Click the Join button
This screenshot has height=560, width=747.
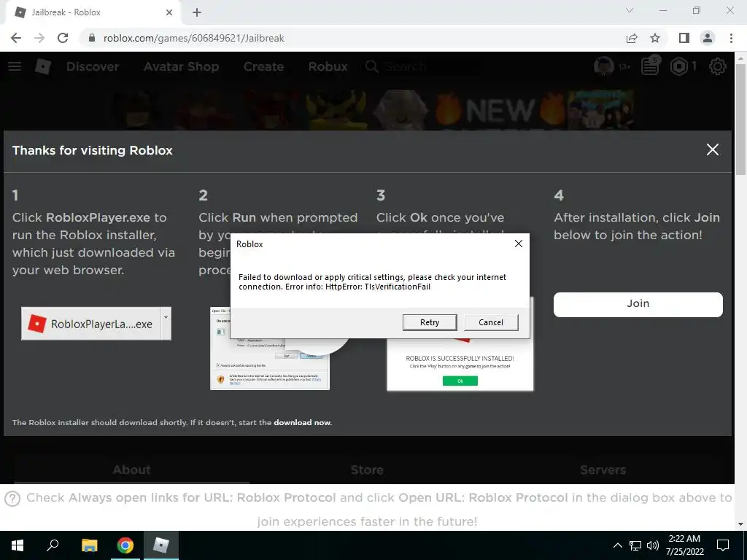[638, 304]
